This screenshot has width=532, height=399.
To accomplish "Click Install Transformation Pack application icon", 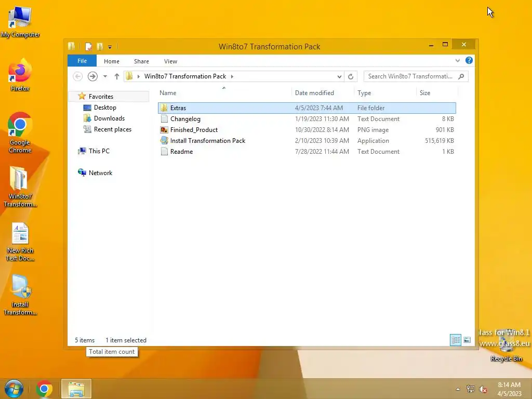I will pyautogui.click(x=164, y=140).
